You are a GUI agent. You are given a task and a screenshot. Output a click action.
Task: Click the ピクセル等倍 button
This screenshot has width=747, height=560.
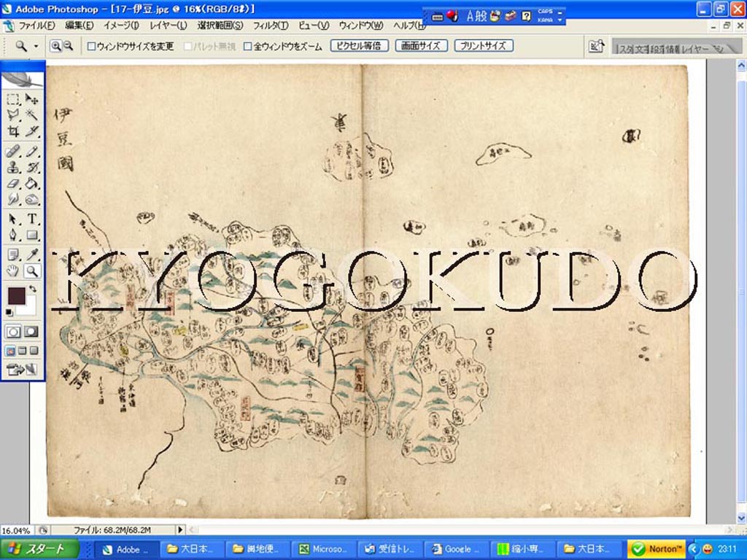pyautogui.click(x=359, y=46)
